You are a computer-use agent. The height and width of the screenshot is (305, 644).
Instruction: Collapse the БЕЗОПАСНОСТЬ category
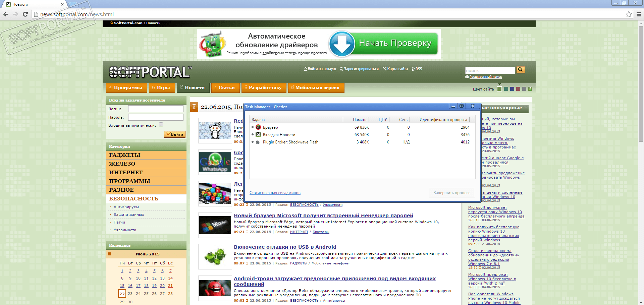click(x=146, y=199)
